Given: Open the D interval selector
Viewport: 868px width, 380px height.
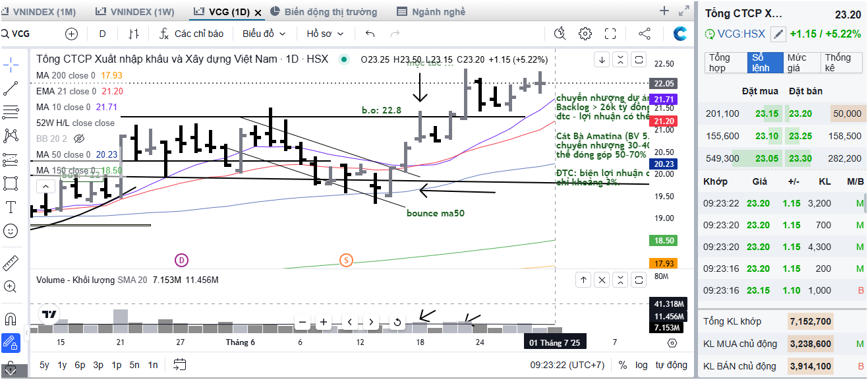Looking at the screenshot, I should (102, 34).
